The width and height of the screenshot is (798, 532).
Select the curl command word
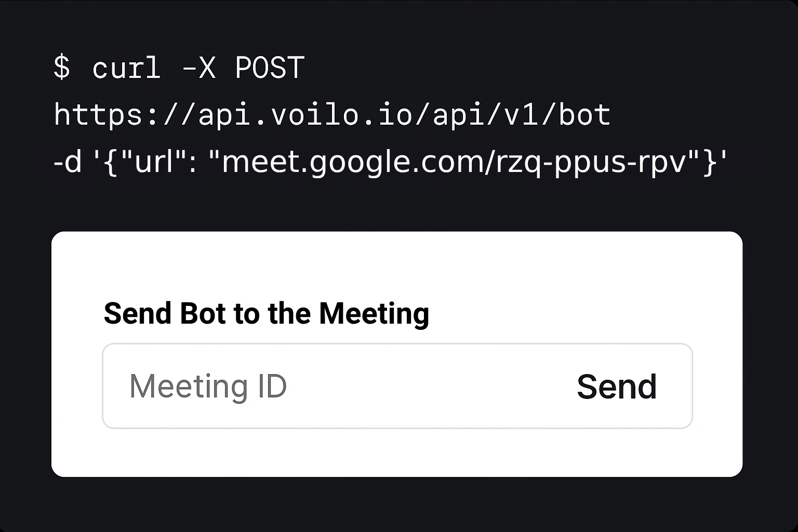(126, 68)
